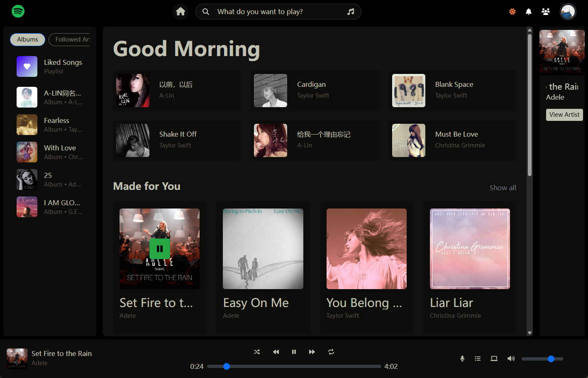
Task: Open Cardigan by Taylor Swift tile
Action: (x=315, y=91)
